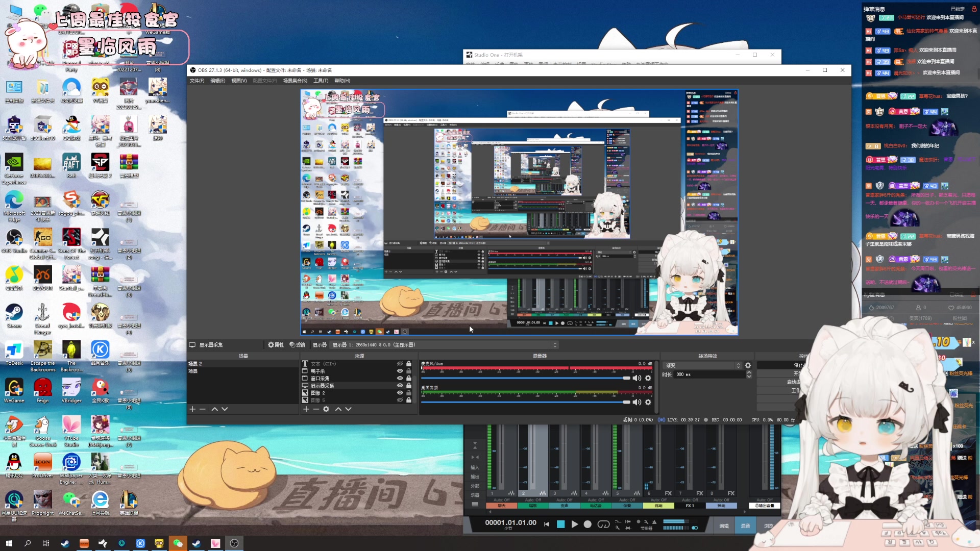This screenshot has height=551, width=980.
Task: Open the 场景集合(S) menu
Action: pyautogui.click(x=295, y=81)
